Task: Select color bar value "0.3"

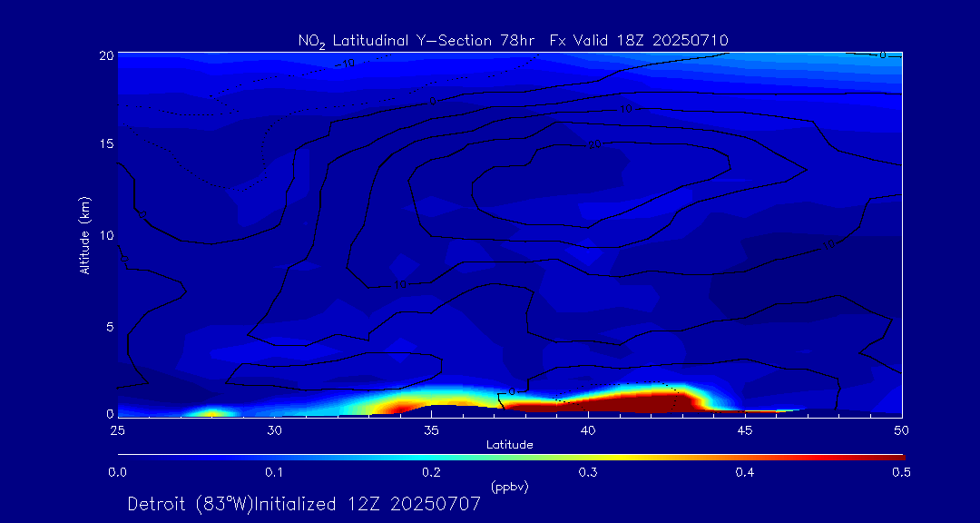Action: point(587,473)
